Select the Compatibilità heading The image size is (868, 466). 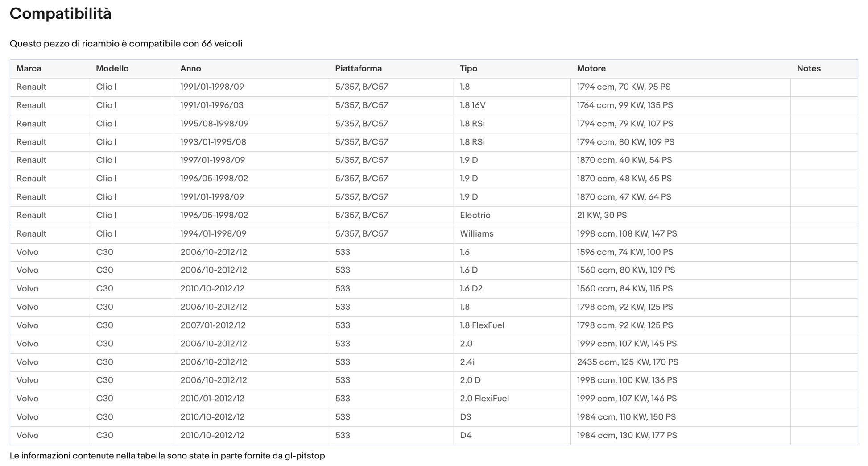pos(61,14)
